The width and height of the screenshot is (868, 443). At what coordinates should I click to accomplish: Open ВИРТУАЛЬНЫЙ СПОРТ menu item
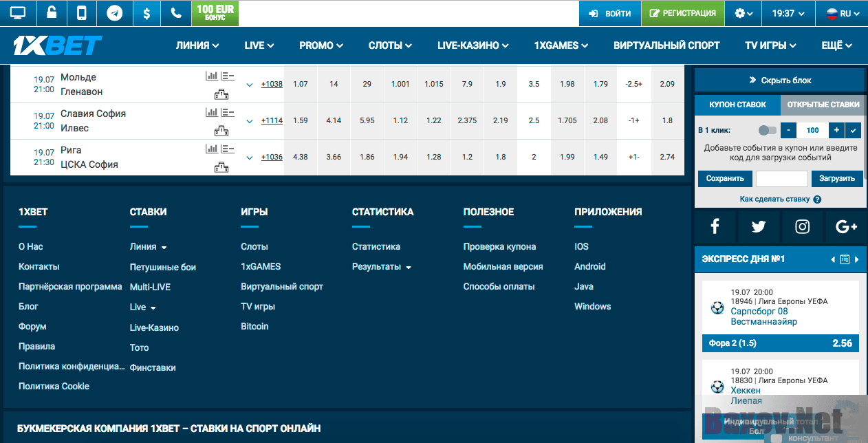(x=666, y=45)
